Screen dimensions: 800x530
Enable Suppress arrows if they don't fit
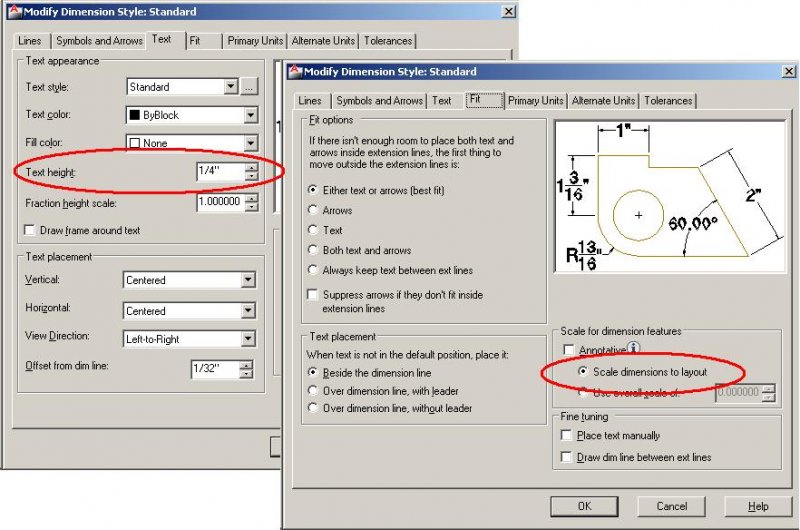pyautogui.click(x=312, y=294)
